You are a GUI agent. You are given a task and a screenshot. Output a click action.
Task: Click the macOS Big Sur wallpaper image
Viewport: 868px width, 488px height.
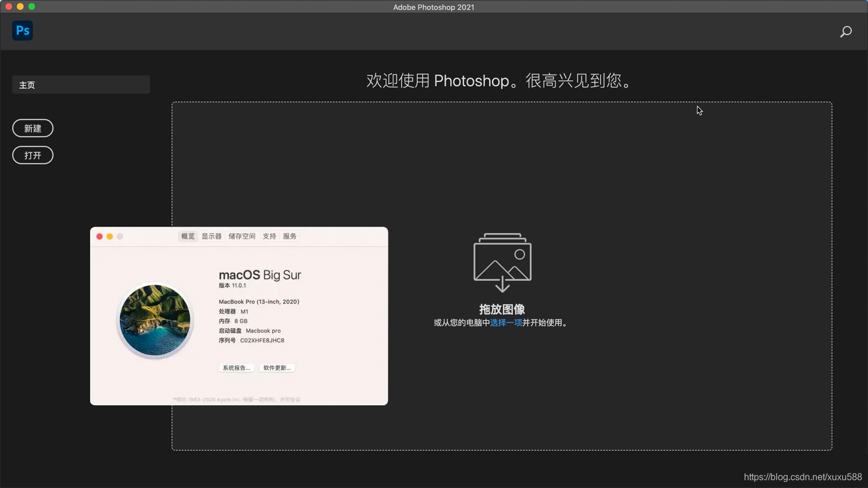[155, 320]
